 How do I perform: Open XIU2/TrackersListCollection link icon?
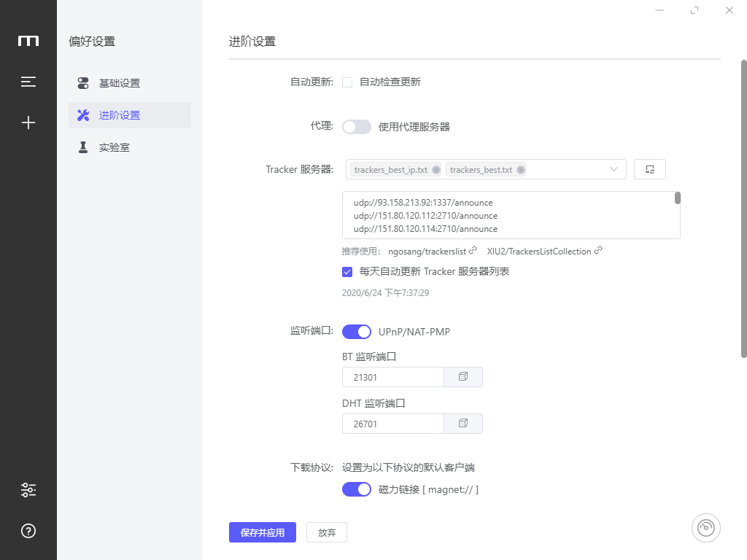click(x=598, y=251)
